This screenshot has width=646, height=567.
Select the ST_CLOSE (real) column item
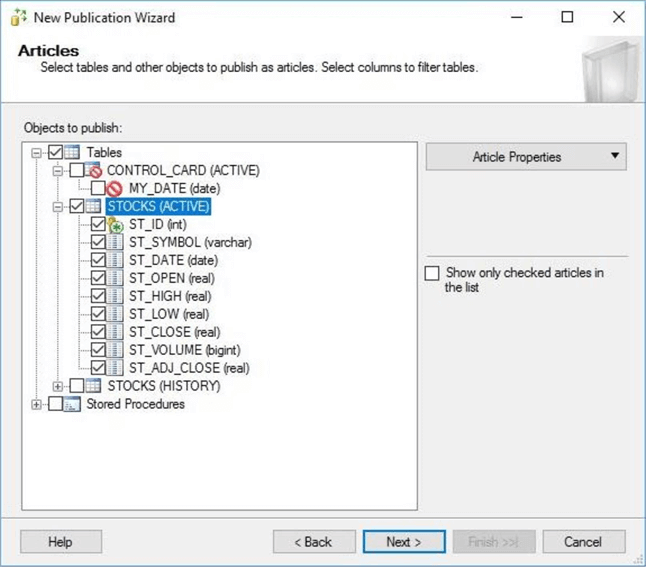tap(174, 332)
